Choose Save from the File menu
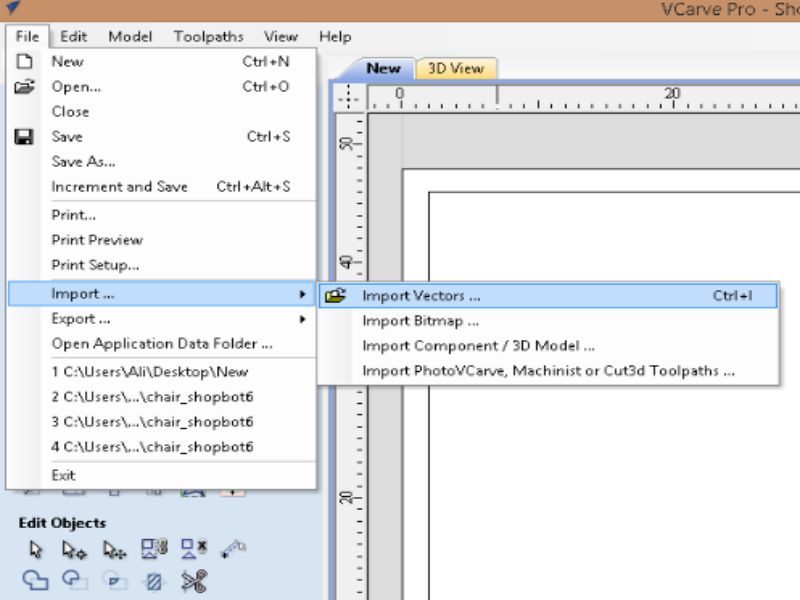 161,137
